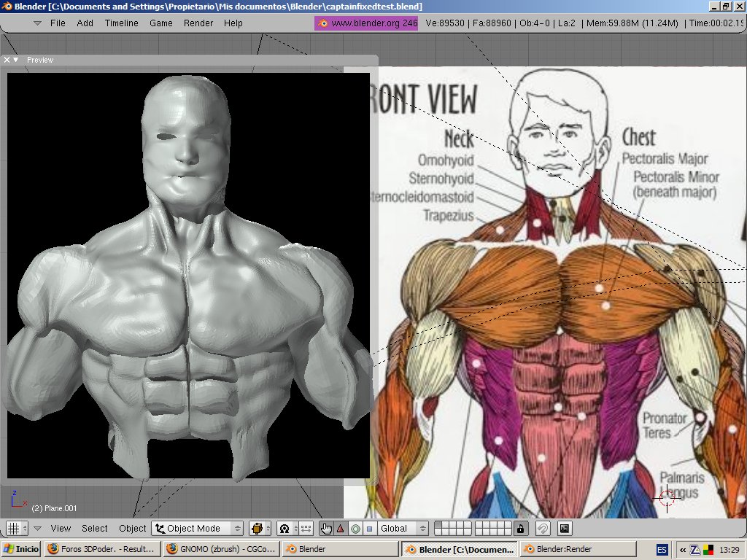Open the 3D view header Object menu
Image resolution: width=747 pixels, height=560 pixels.
click(x=133, y=529)
